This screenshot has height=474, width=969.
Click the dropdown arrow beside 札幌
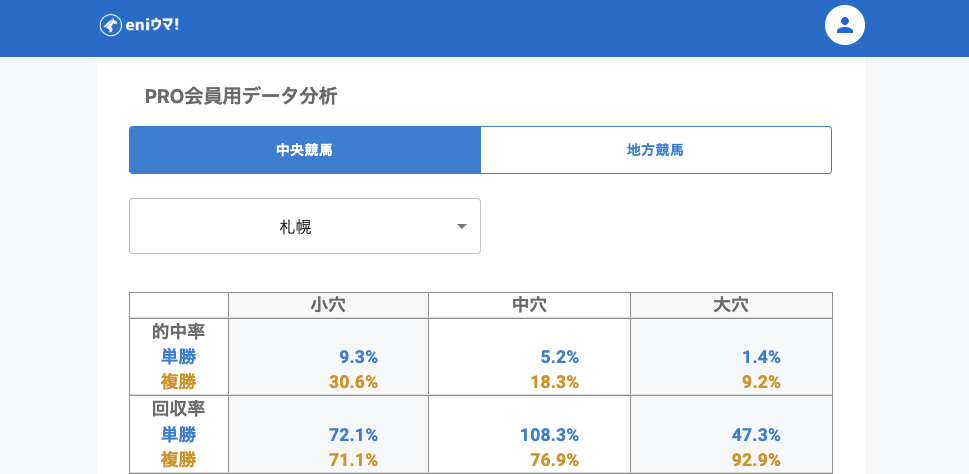[461, 227]
